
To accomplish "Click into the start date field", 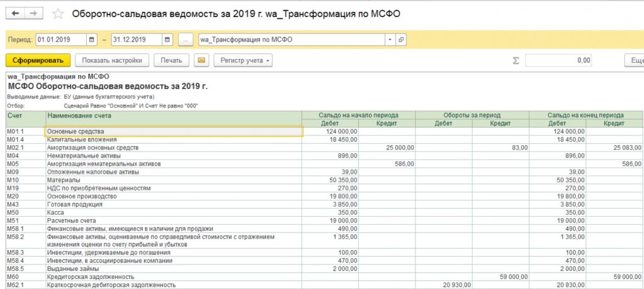I will [x=61, y=40].
